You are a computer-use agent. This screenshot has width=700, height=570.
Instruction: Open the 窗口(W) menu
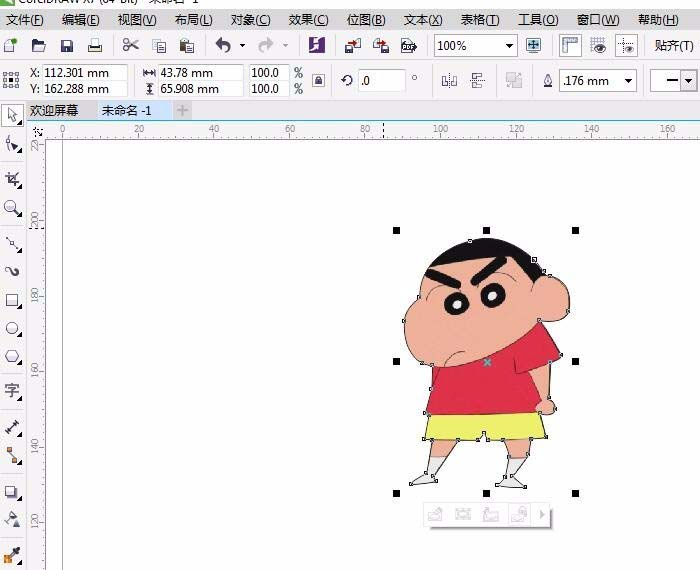point(598,20)
